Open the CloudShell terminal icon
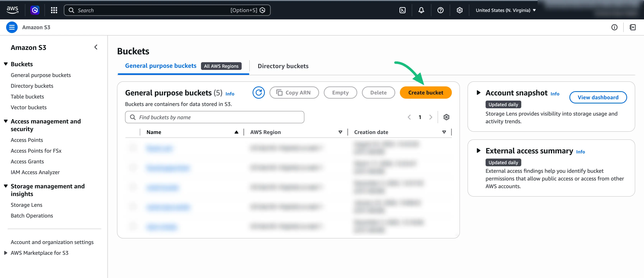The height and width of the screenshot is (278, 644). pyautogui.click(x=402, y=10)
